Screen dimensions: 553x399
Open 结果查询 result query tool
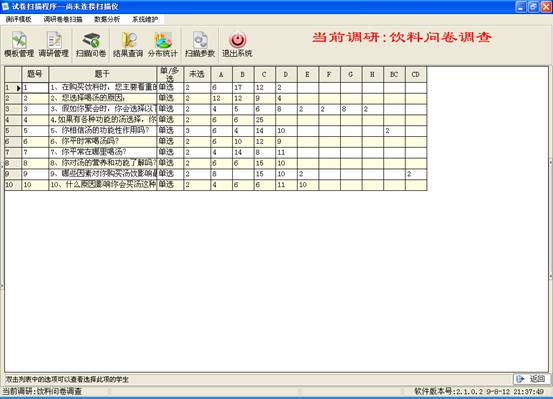pos(128,45)
